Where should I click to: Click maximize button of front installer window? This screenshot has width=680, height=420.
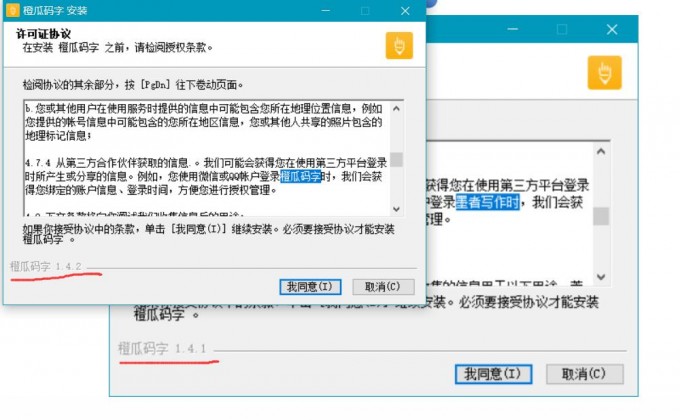click(364, 10)
